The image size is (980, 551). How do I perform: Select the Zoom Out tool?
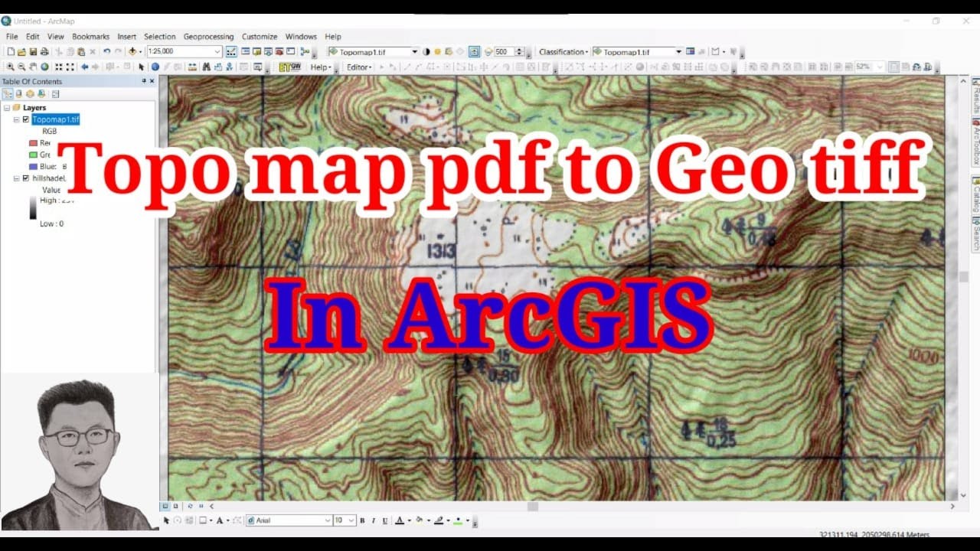pyautogui.click(x=22, y=67)
